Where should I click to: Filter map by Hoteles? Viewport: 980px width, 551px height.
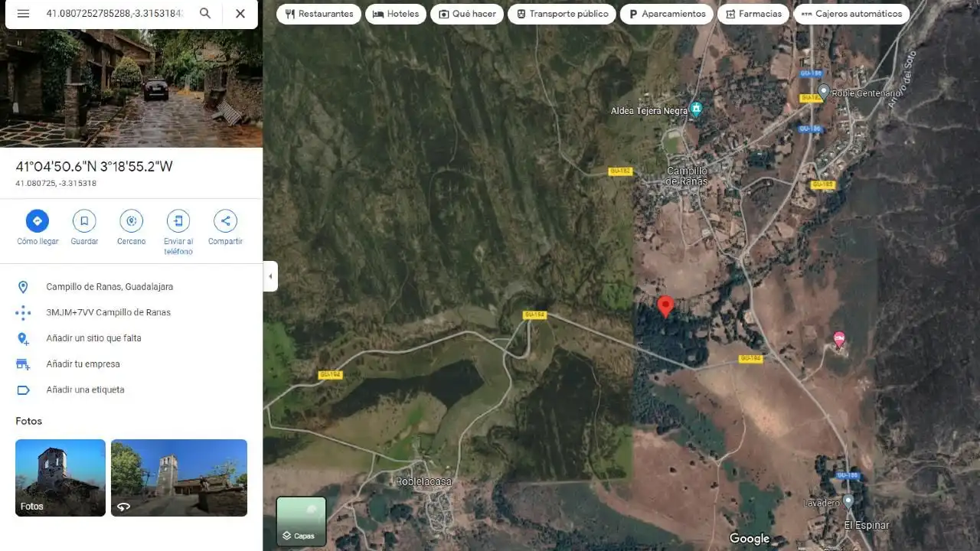point(396,14)
